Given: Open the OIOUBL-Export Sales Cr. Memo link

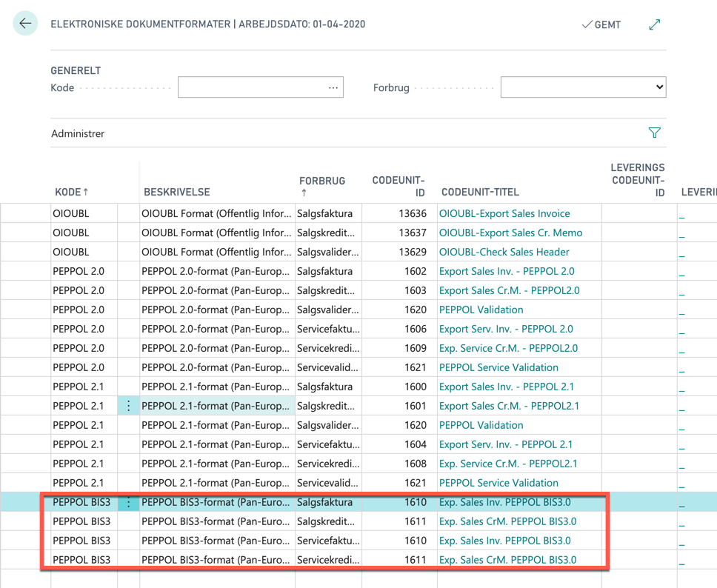Looking at the screenshot, I should 511,233.
